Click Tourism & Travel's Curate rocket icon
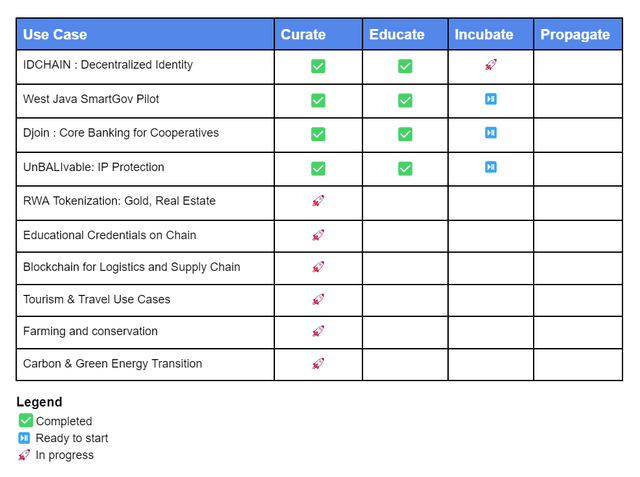This screenshot has width=640, height=477. point(318,299)
